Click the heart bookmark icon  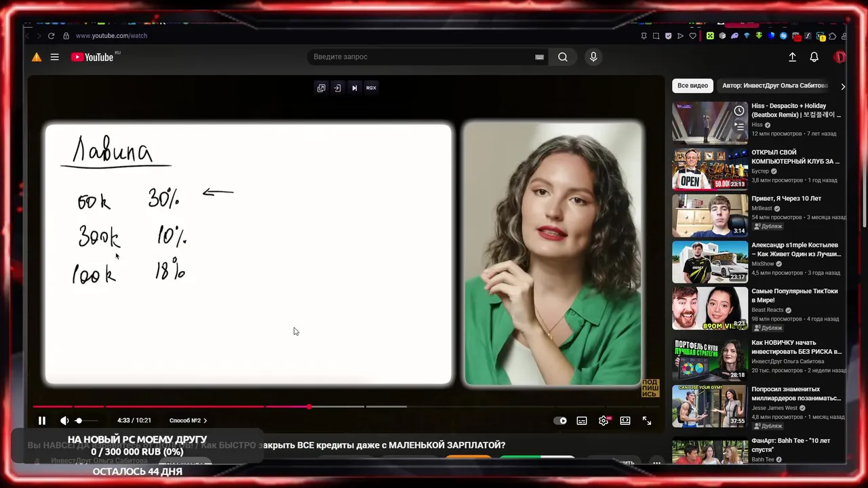point(692,36)
